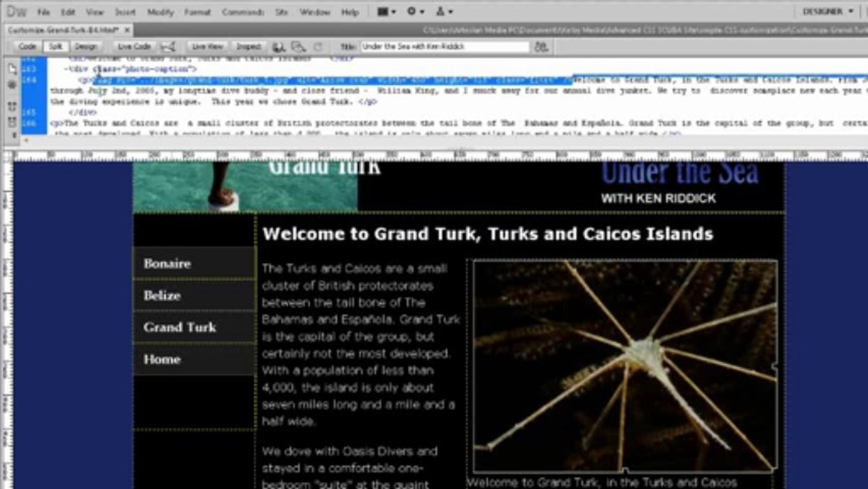Close the Customize-Grand-Turk document tab
The width and height of the screenshot is (868, 489).
[127, 30]
